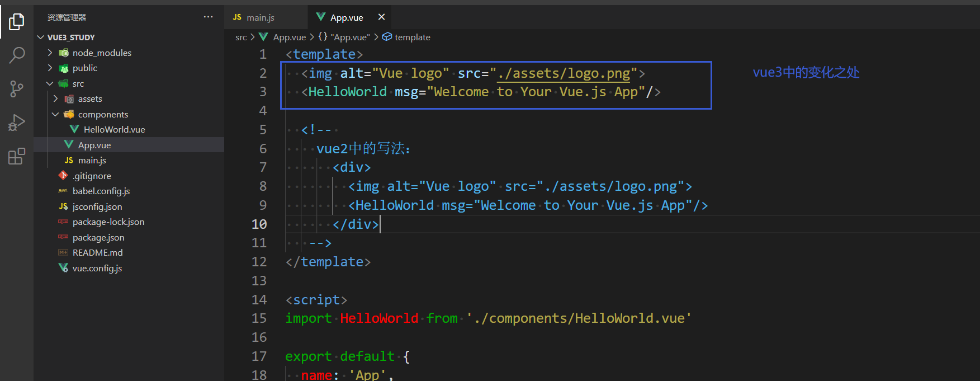Expand the assets folder chevron
The width and height of the screenshot is (980, 381).
tap(55, 98)
